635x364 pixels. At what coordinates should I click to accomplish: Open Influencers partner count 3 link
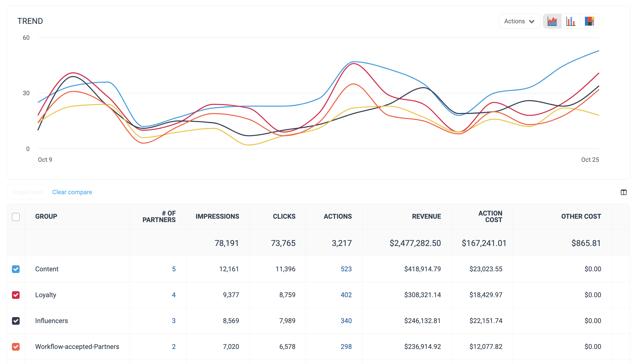point(174,321)
